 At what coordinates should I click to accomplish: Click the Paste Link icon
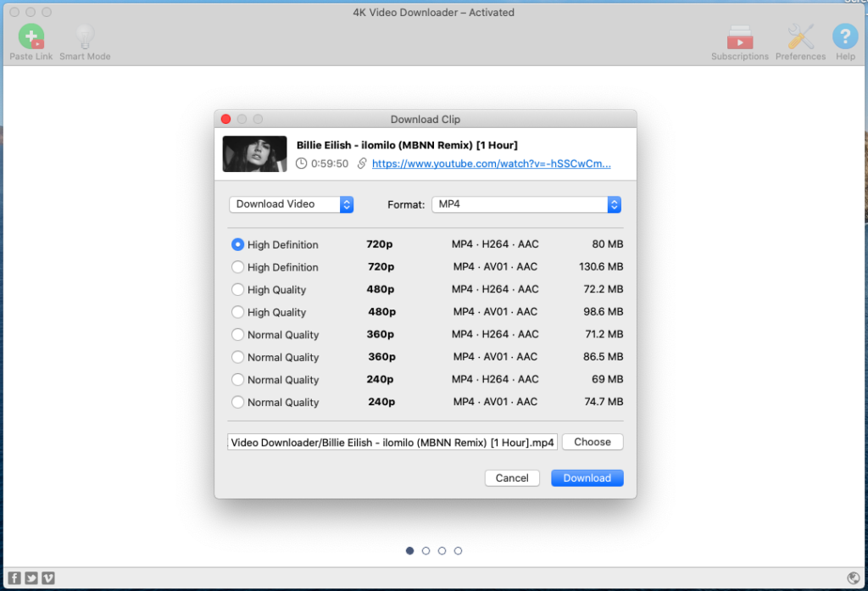point(31,36)
